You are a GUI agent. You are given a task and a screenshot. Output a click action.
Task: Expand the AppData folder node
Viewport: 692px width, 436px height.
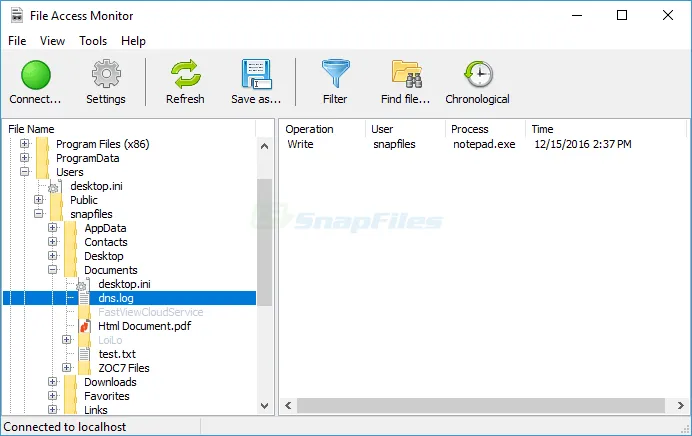53,228
